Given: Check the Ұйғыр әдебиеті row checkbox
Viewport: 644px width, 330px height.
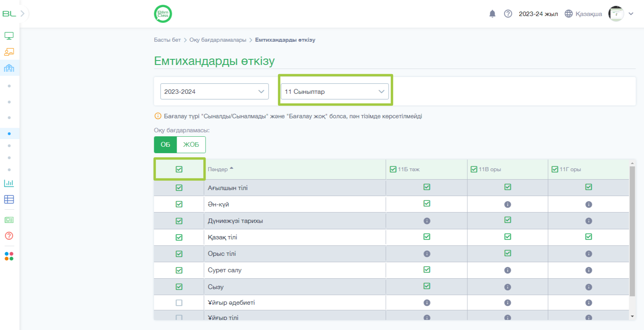Looking at the screenshot, I should click(179, 303).
